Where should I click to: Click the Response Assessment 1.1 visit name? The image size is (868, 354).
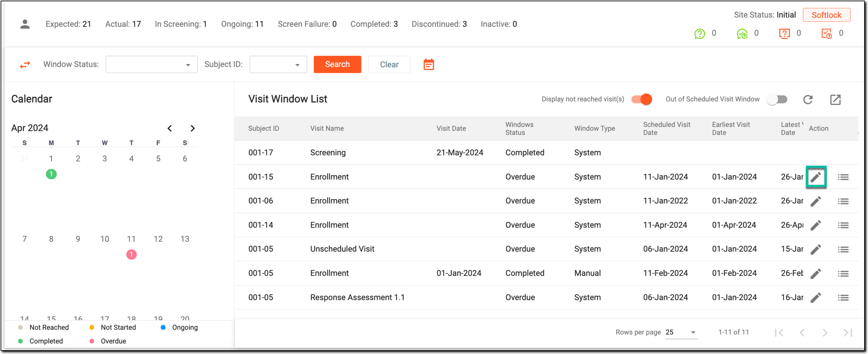[x=357, y=297]
